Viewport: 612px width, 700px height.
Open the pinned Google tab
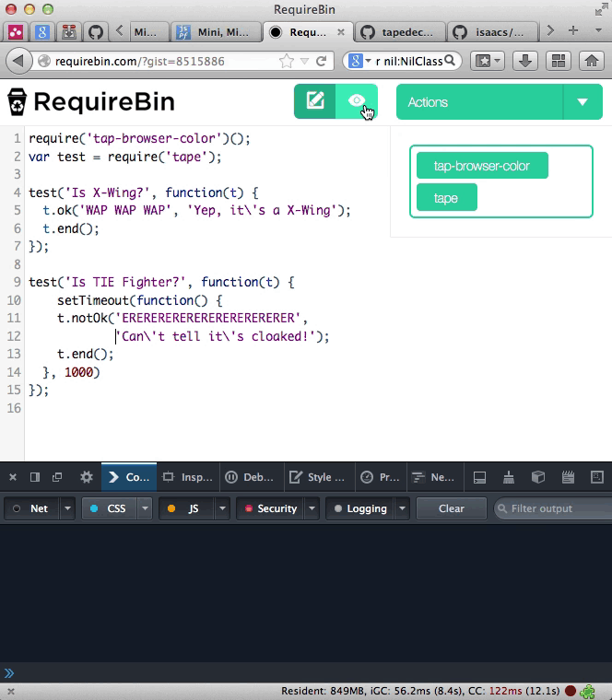(x=42, y=32)
